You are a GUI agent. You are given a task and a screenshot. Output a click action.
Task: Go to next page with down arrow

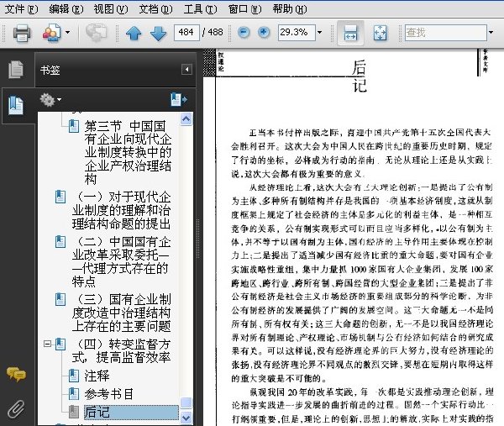(x=159, y=33)
